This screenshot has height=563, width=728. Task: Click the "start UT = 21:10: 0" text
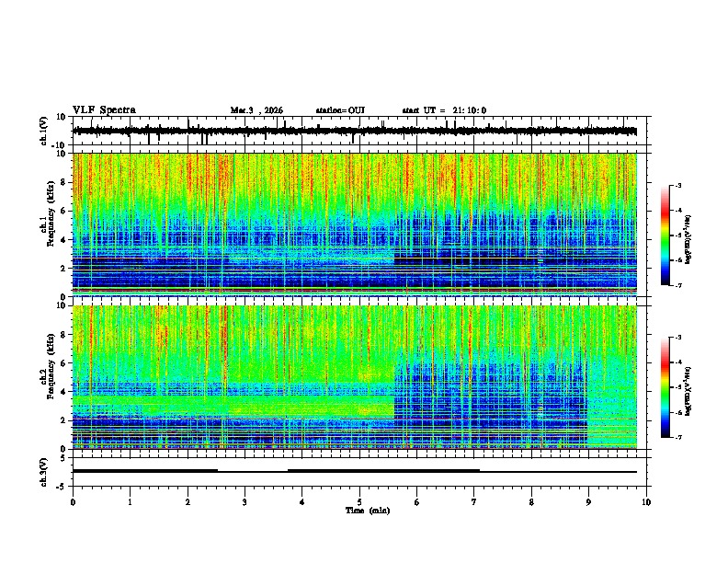pos(444,110)
